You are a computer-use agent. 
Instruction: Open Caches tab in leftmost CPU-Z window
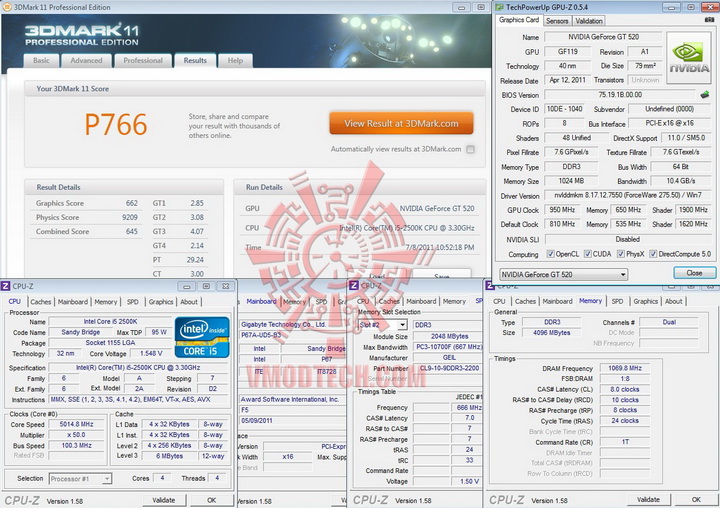(40, 302)
